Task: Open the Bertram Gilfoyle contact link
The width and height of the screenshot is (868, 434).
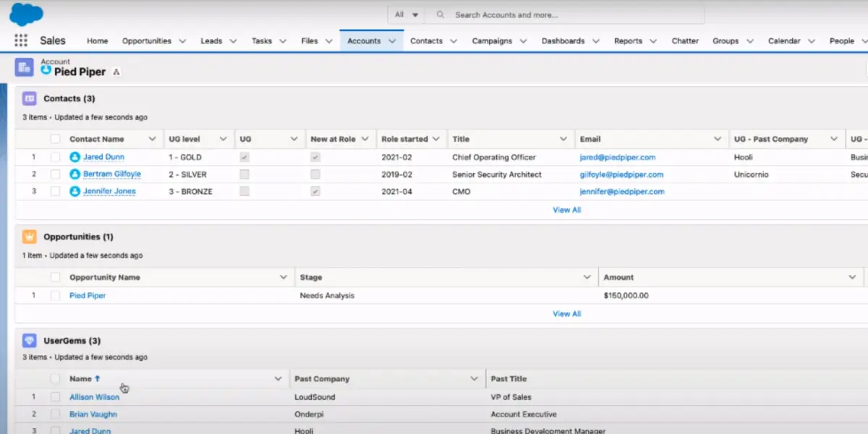Action: (112, 174)
